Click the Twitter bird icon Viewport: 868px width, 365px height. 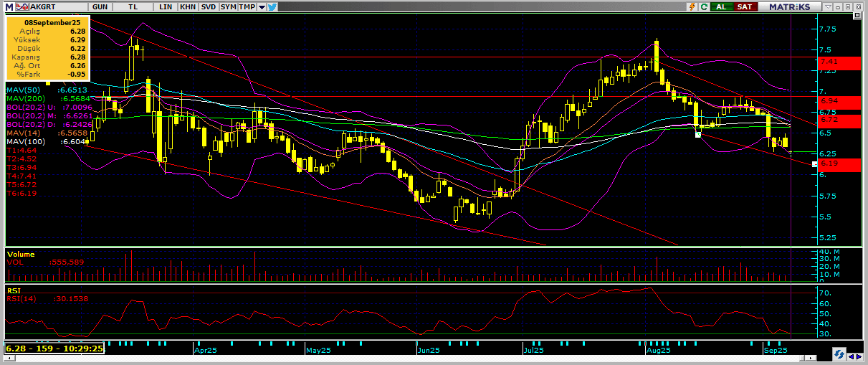tap(273, 6)
